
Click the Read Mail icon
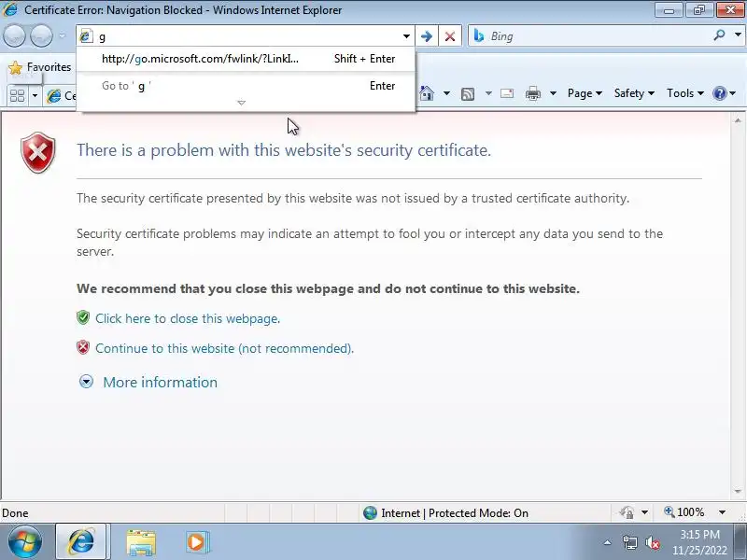pyautogui.click(x=507, y=93)
